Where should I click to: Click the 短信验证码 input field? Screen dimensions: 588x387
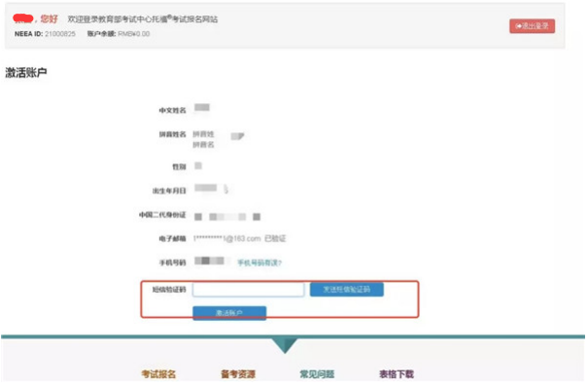tap(248, 290)
